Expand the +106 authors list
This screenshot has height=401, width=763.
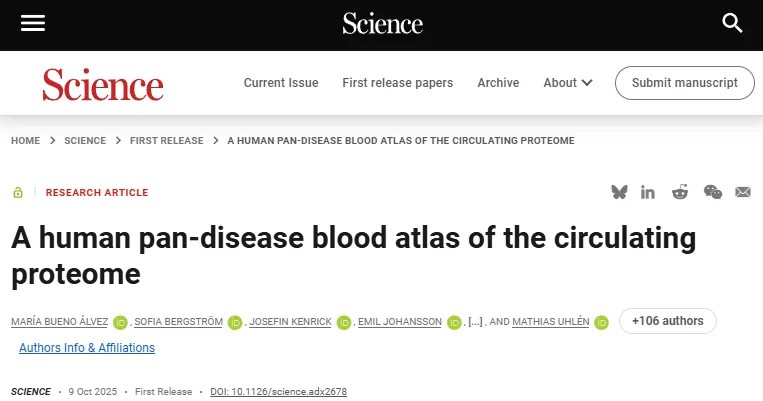click(668, 321)
